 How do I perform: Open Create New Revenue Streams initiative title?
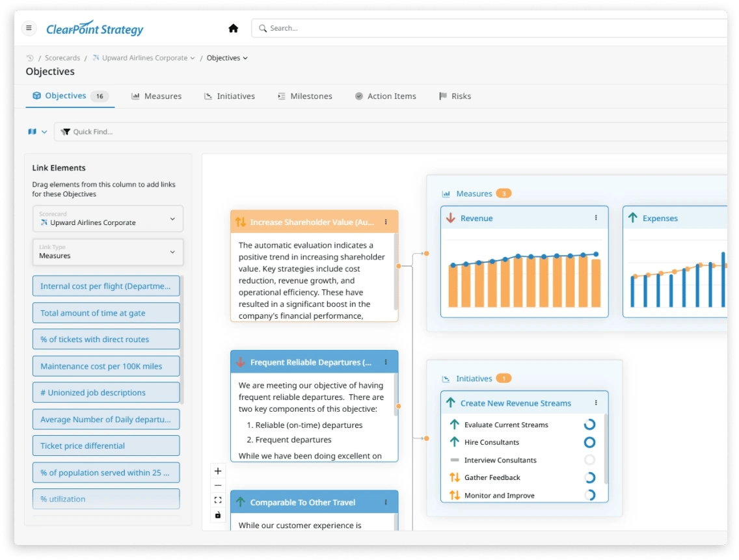516,403
